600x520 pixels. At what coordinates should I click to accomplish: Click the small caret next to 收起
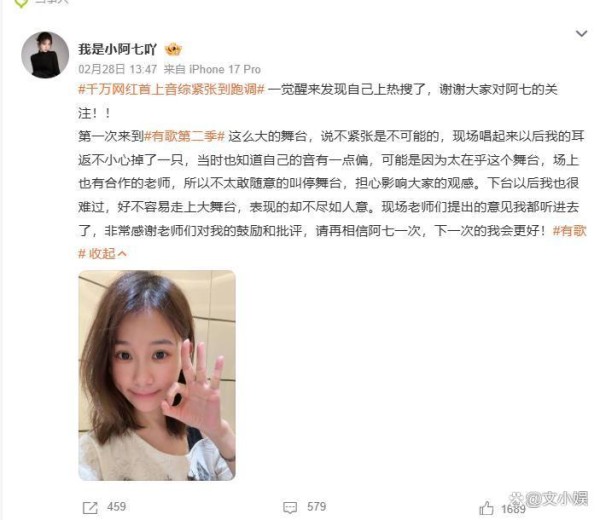point(122,253)
